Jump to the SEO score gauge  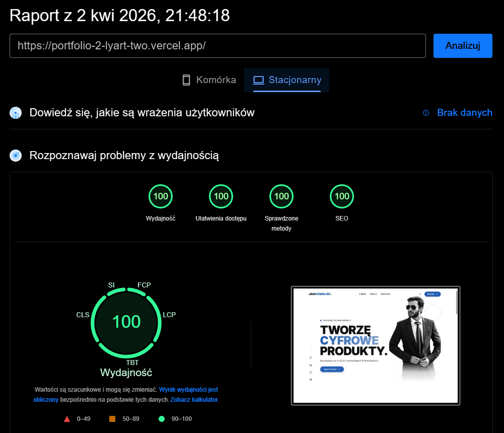342,196
